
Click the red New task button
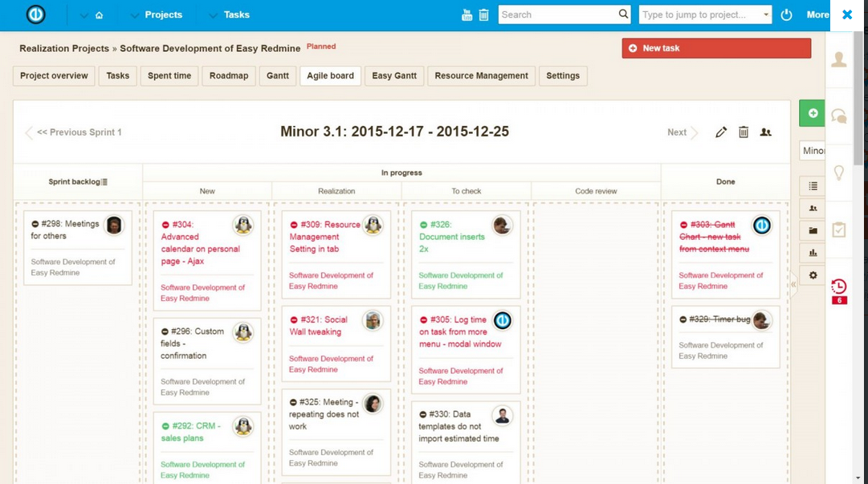pyautogui.click(x=716, y=48)
